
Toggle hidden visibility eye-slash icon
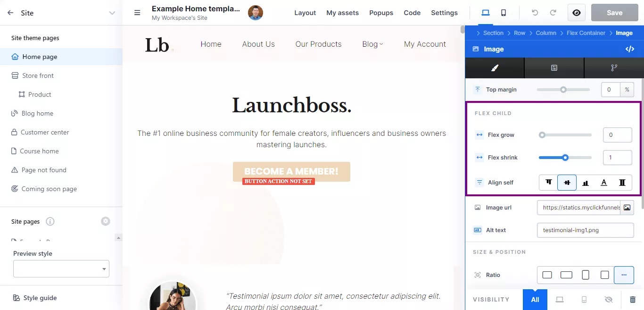click(608, 300)
